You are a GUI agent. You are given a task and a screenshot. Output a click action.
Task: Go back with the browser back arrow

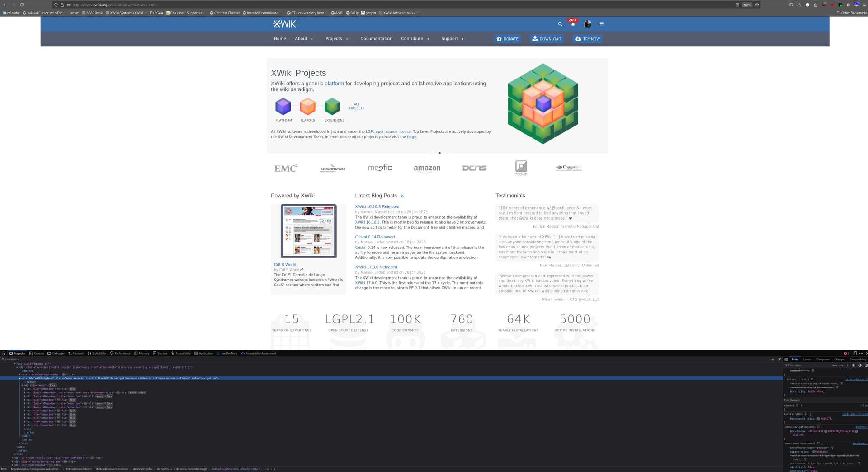pyautogui.click(x=5, y=5)
